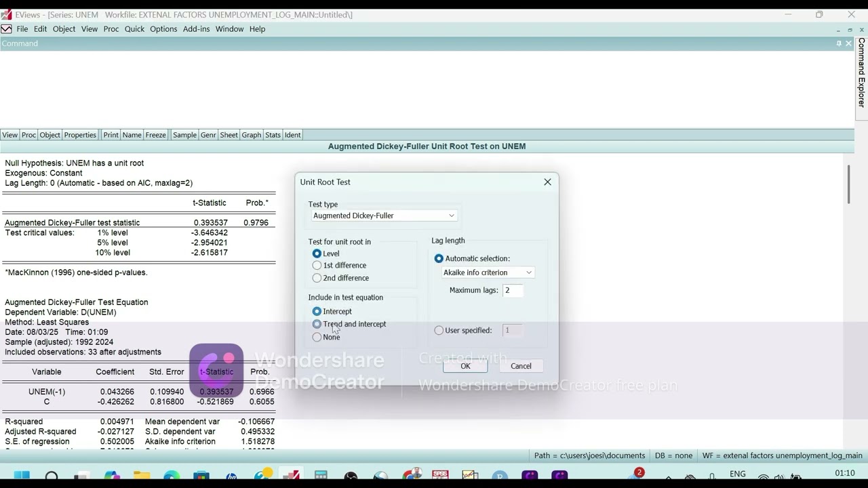The width and height of the screenshot is (868, 488).
Task: Click the Print toolbar button
Action: click(x=111, y=135)
